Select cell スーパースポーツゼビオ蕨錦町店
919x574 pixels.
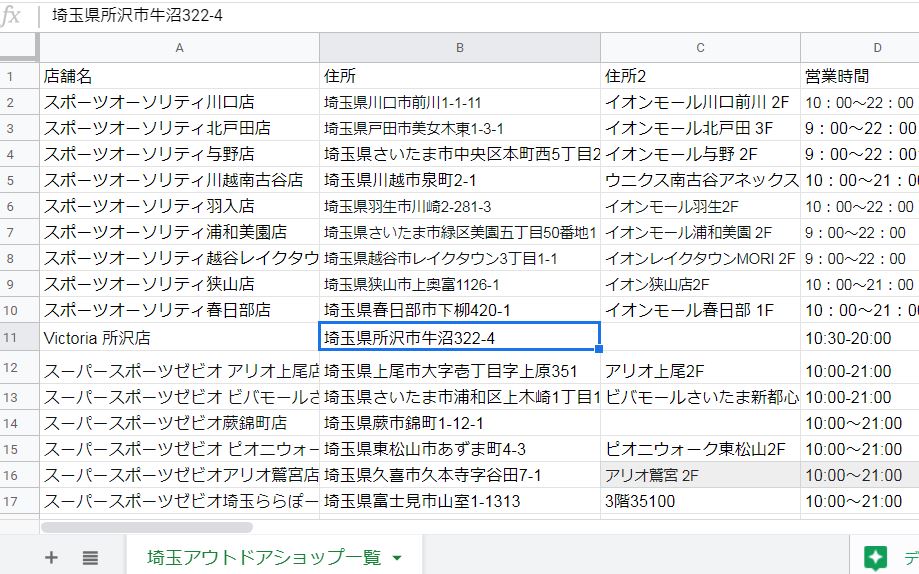179,423
